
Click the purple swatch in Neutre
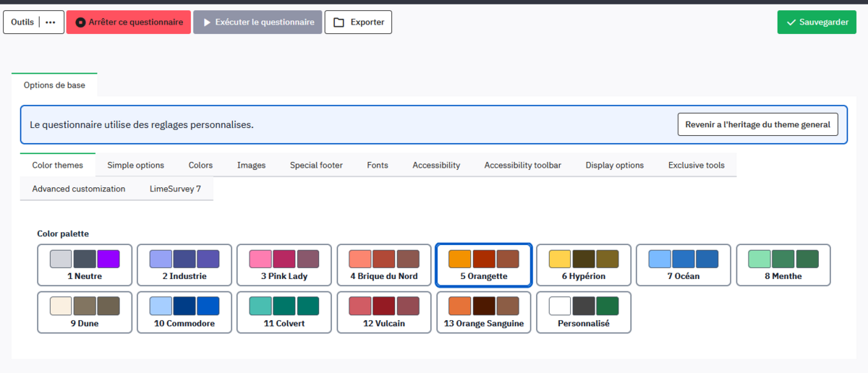(109, 259)
